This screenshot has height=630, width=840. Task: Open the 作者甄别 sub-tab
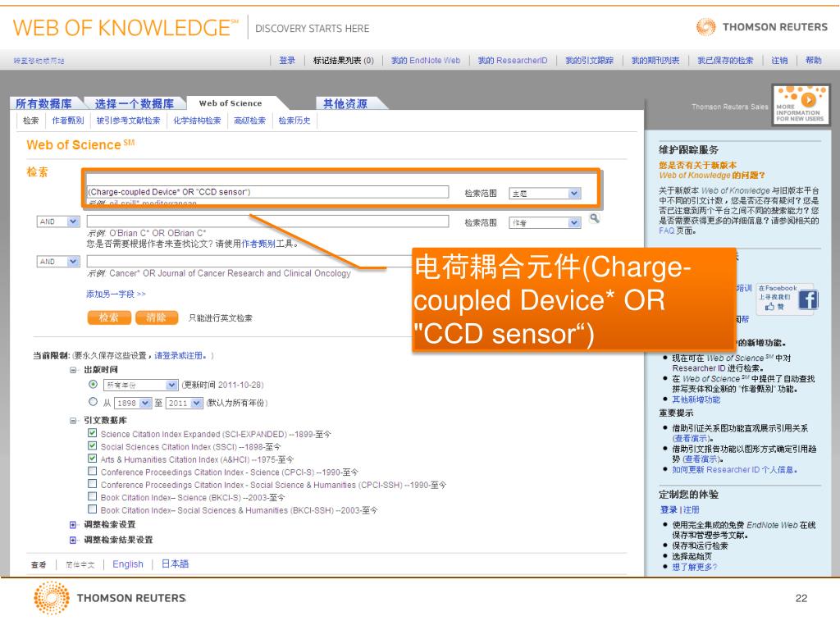coord(67,121)
